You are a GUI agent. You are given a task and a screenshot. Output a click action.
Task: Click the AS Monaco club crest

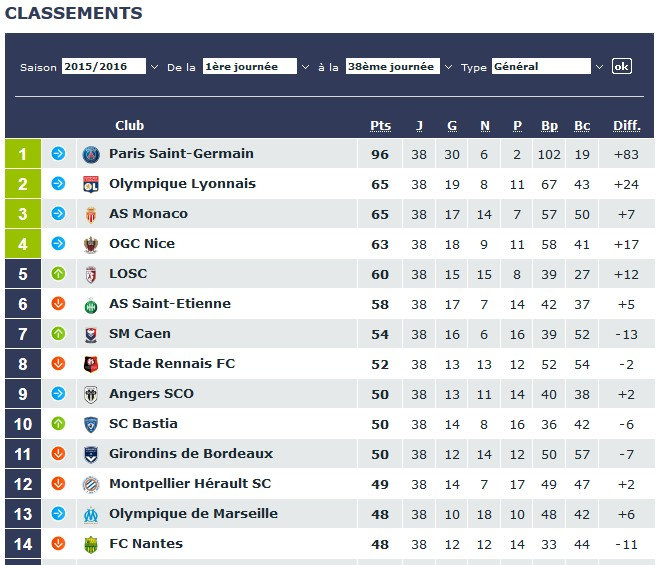point(91,214)
